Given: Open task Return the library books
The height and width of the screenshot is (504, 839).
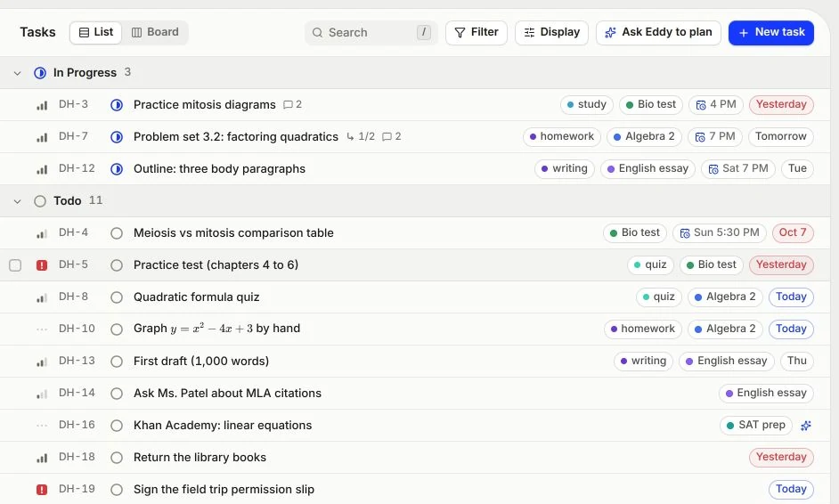Looking at the screenshot, I should click(200, 458).
